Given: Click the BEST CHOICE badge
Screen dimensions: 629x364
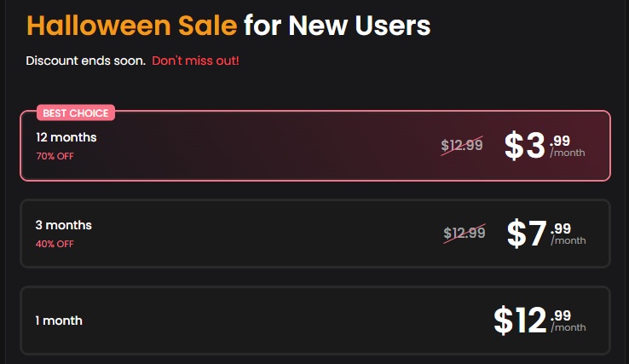Looking at the screenshot, I should [76, 113].
